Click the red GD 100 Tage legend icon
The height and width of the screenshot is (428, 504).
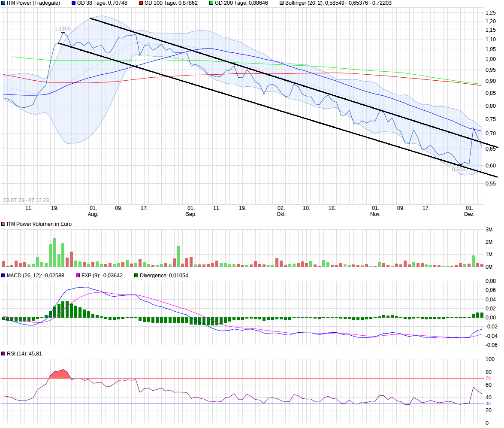140,3
